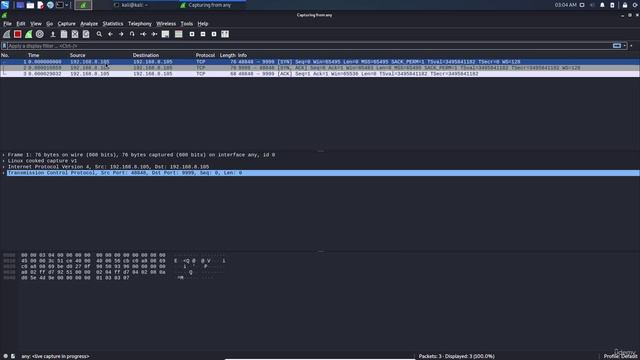Sort by the Source column header

[78, 55]
